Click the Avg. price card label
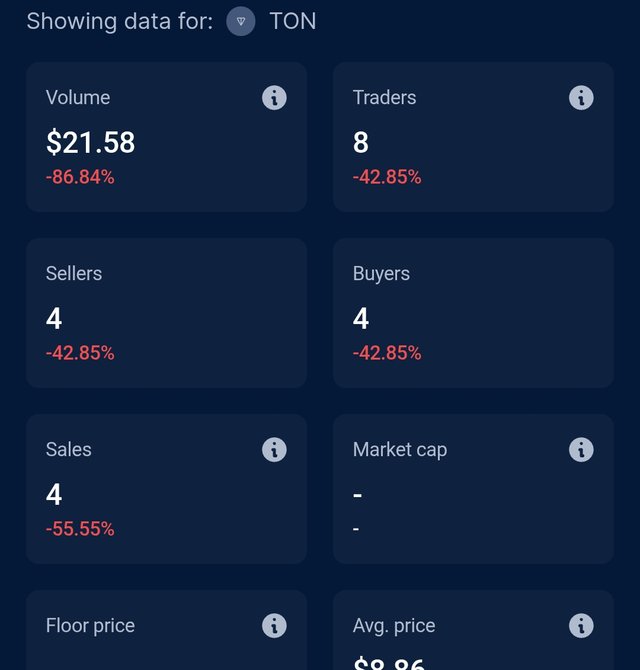 click(394, 626)
